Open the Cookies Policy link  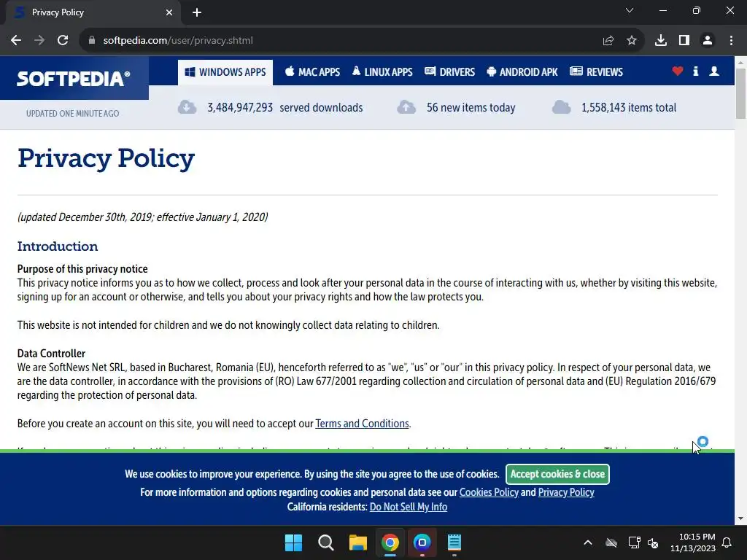tap(489, 492)
